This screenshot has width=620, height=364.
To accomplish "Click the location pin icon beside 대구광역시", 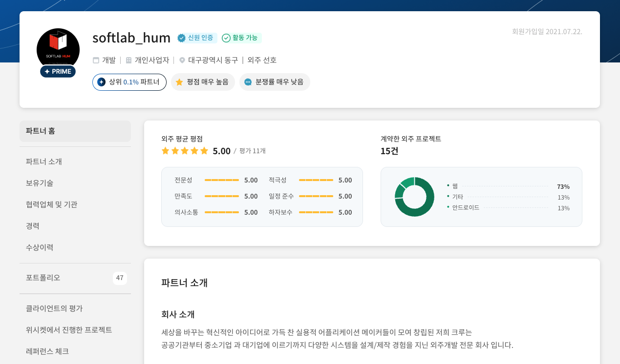I will click(182, 60).
